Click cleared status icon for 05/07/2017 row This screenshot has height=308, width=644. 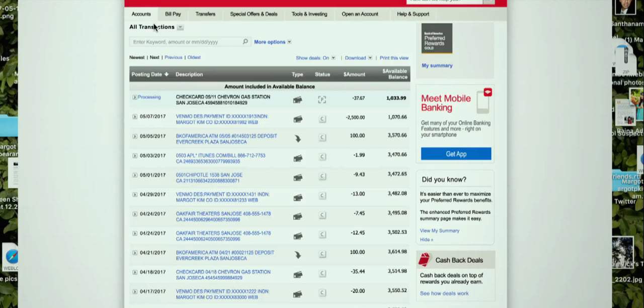(x=323, y=119)
